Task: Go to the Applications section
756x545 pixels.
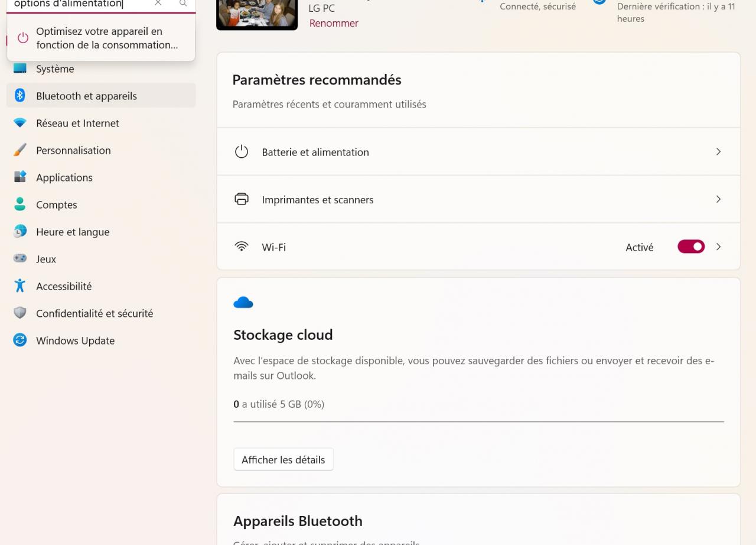Action: [64, 177]
